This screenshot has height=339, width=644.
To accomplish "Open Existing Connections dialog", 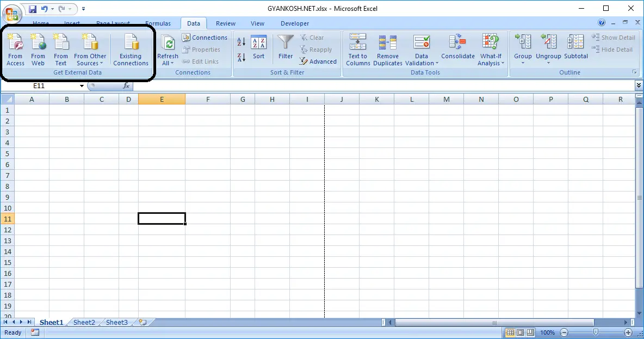I will point(131,50).
